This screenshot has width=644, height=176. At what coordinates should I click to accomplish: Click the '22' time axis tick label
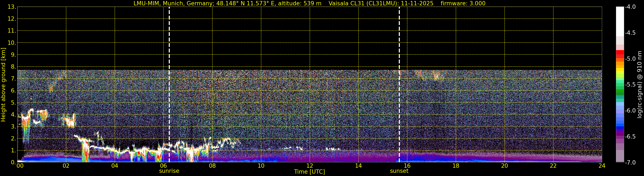point(553,166)
